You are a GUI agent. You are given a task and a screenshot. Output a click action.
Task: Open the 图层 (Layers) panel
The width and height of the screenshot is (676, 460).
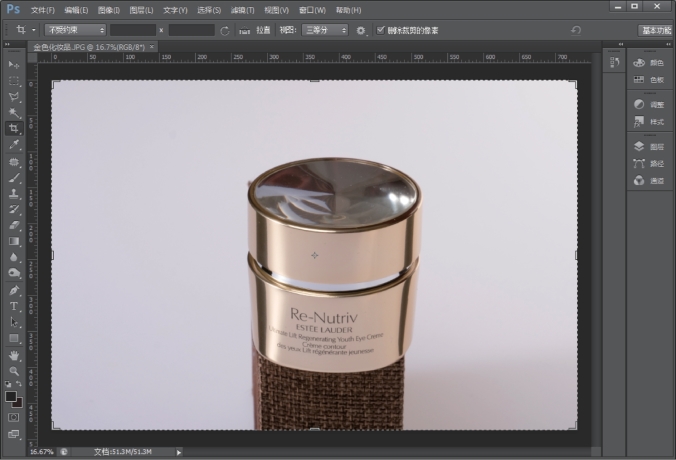point(648,147)
